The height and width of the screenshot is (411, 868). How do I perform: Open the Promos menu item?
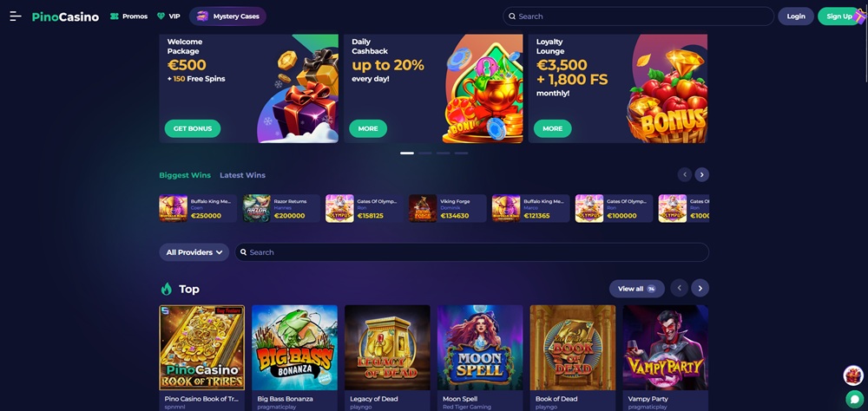coord(128,16)
